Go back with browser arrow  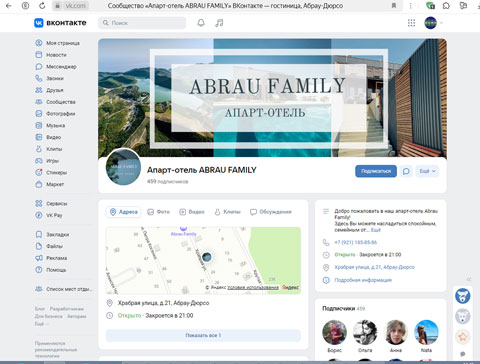pyautogui.click(x=9, y=6)
